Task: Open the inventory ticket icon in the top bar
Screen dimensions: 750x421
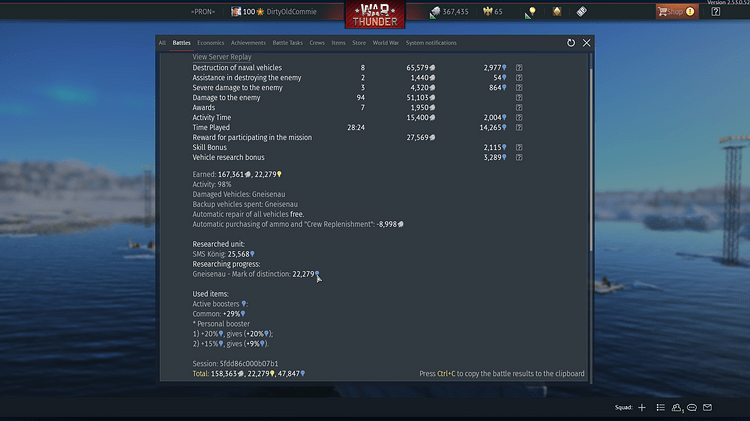Action: click(581, 11)
